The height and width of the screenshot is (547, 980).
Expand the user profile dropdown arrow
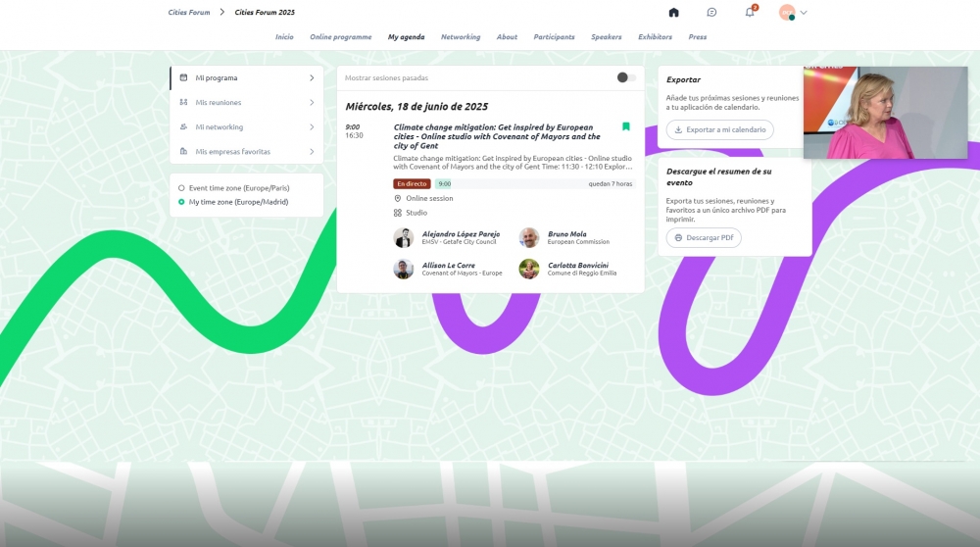[x=804, y=13]
